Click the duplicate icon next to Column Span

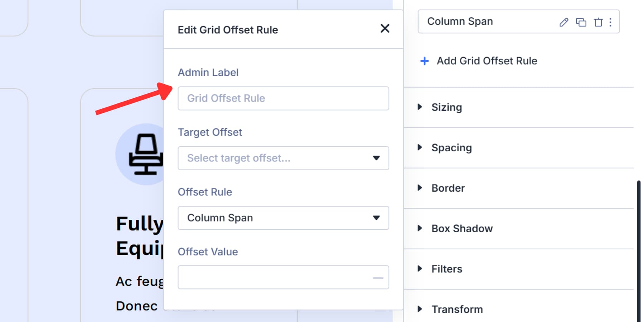pyautogui.click(x=581, y=22)
